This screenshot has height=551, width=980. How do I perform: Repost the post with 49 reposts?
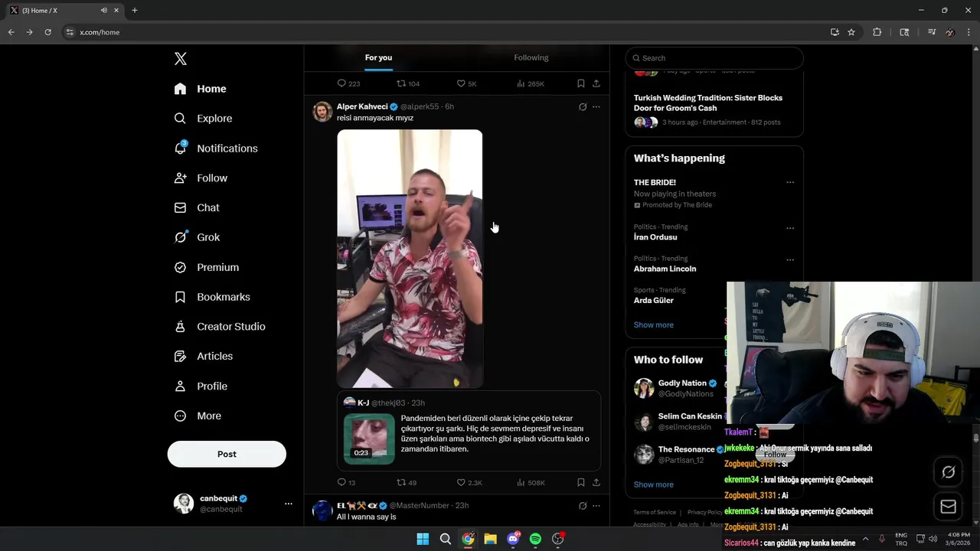[x=407, y=483]
